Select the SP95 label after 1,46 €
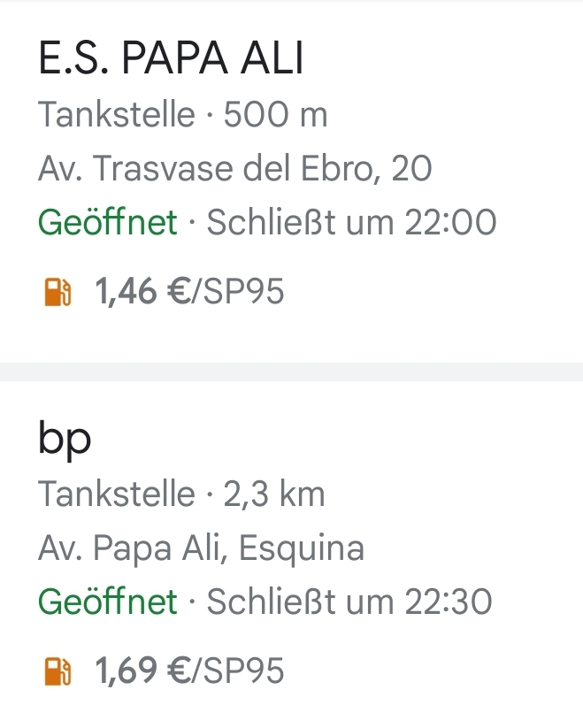This screenshot has width=583, height=728. 244,292
